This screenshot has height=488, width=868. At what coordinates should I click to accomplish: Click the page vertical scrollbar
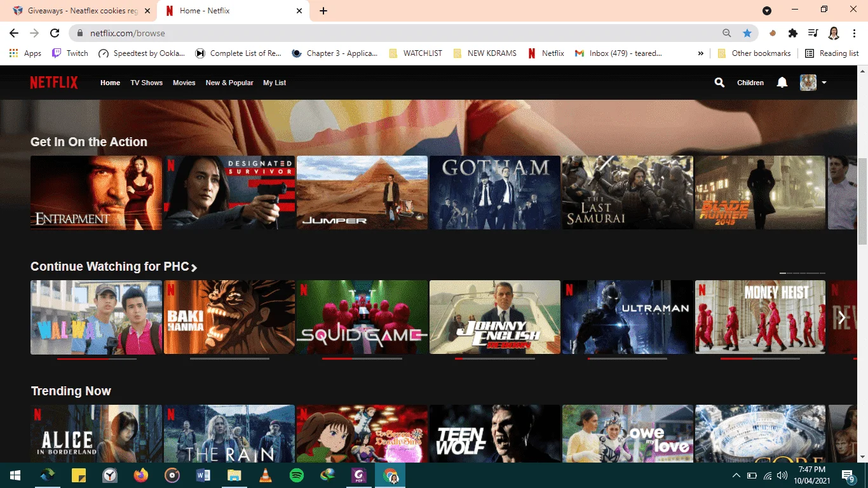tap(862, 200)
